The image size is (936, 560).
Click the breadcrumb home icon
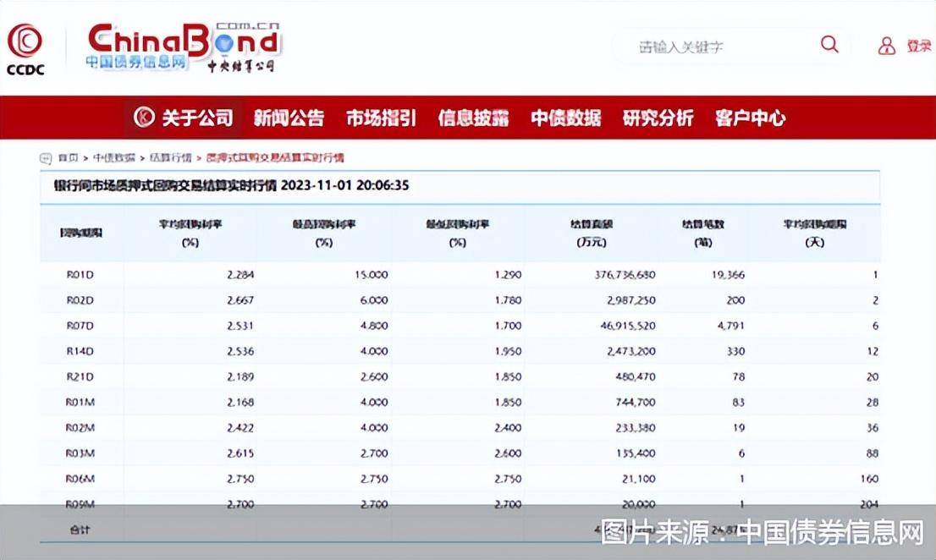pos(47,157)
